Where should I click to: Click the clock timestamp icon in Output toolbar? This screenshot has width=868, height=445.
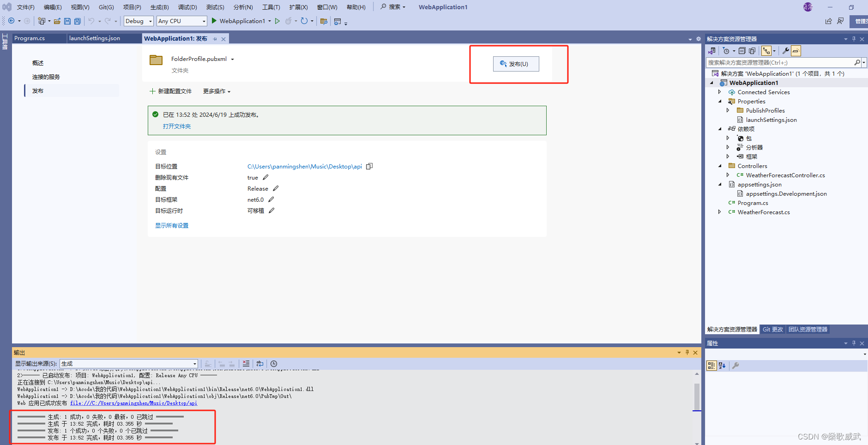(274, 364)
